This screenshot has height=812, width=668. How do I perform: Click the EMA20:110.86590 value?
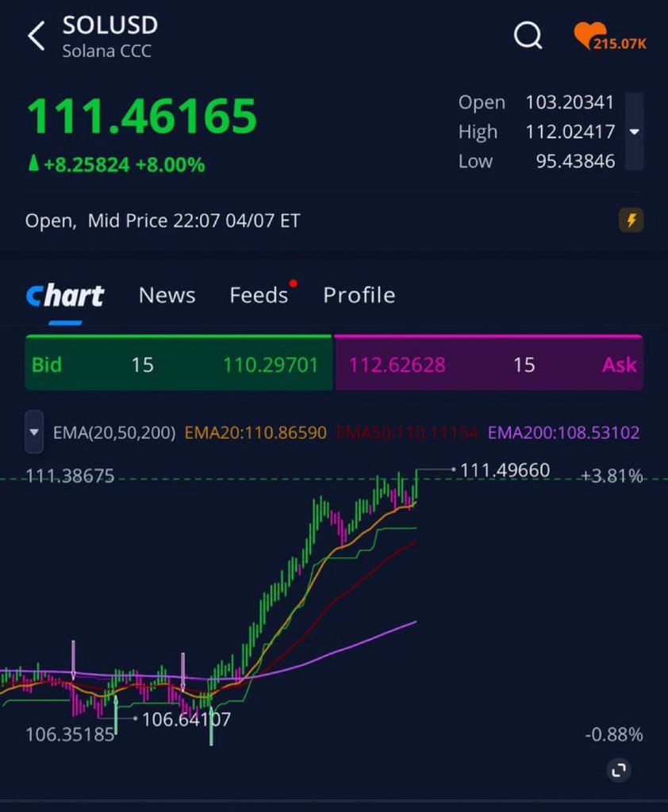click(255, 432)
